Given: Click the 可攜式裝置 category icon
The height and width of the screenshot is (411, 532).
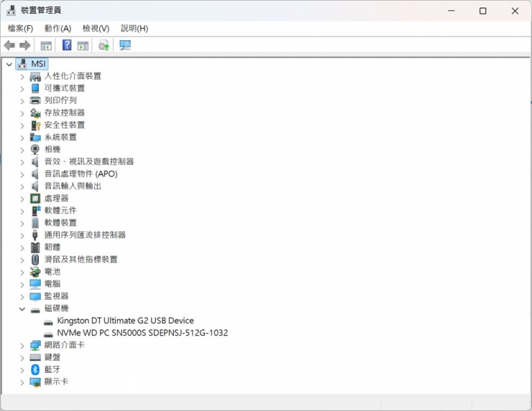Looking at the screenshot, I should pyautogui.click(x=35, y=89).
